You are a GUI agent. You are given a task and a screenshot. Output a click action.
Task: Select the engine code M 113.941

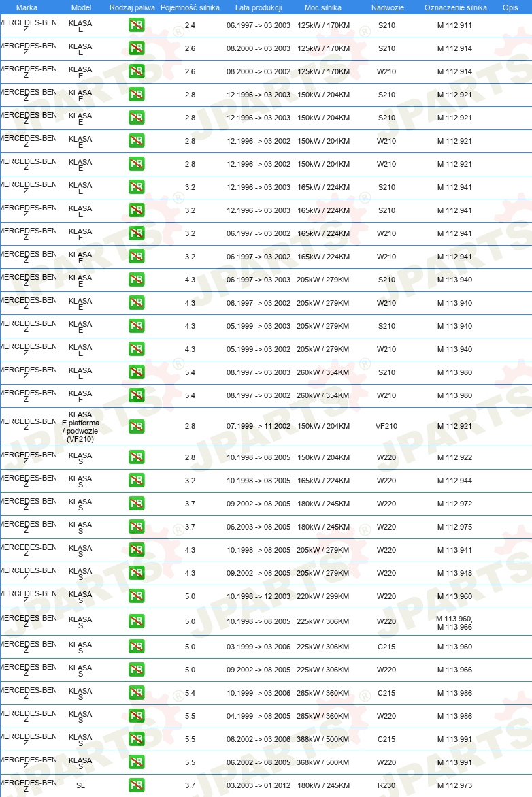point(454,549)
